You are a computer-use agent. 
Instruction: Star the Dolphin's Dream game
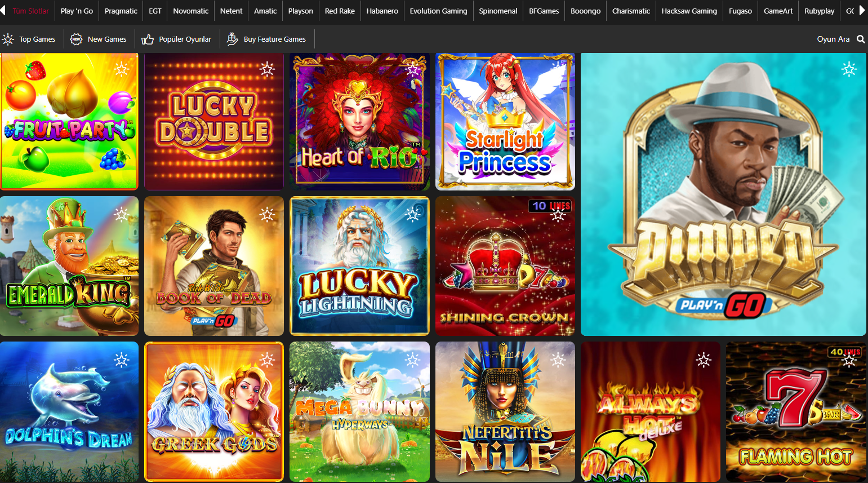pyautogui.click(x=122, y=360)
